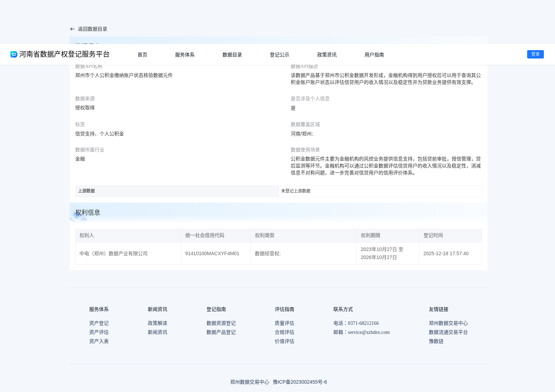Viewport: 555px width, 392px height.
Task: Click the coverage value 河南/郑州;
Action: (x=302, y=134)
